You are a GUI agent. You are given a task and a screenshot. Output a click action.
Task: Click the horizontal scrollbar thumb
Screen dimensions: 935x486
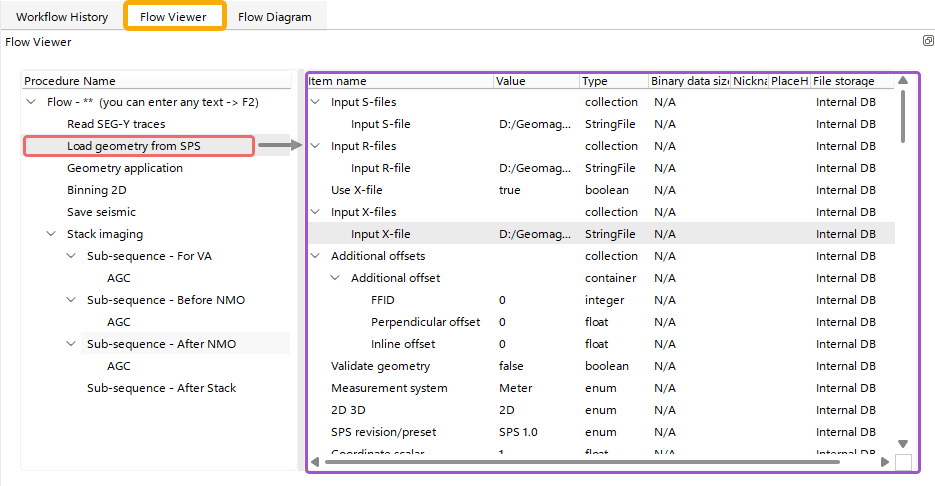pos(582,462)
